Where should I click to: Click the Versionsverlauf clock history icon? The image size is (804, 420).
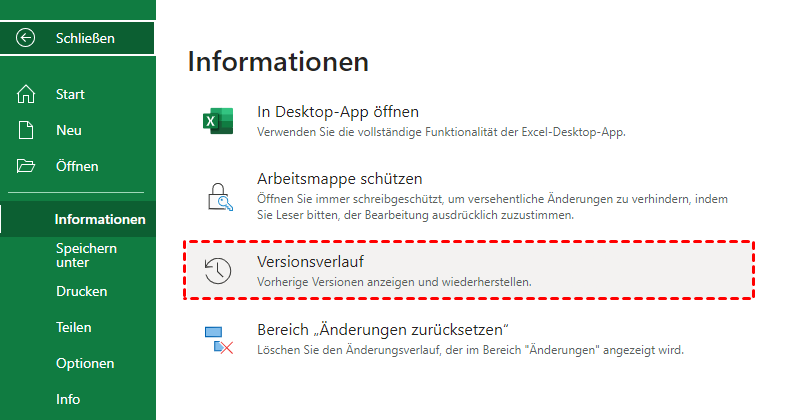coord(218,271)
